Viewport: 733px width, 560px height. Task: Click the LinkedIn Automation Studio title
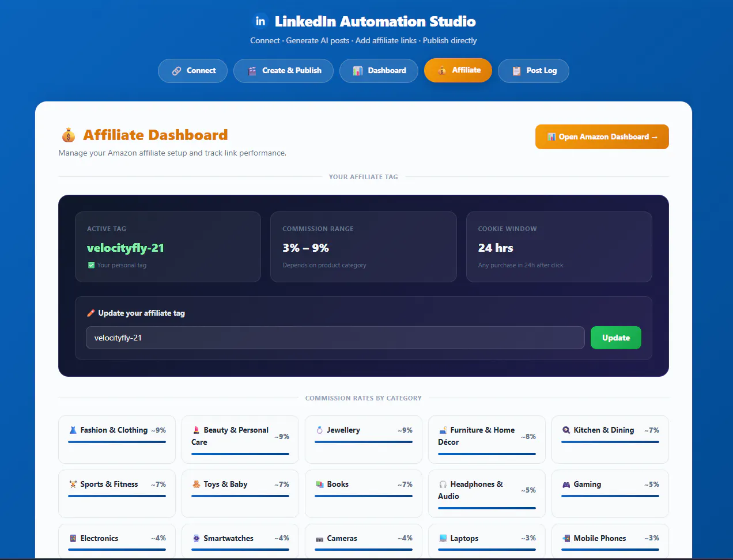[x=375, y=22]
